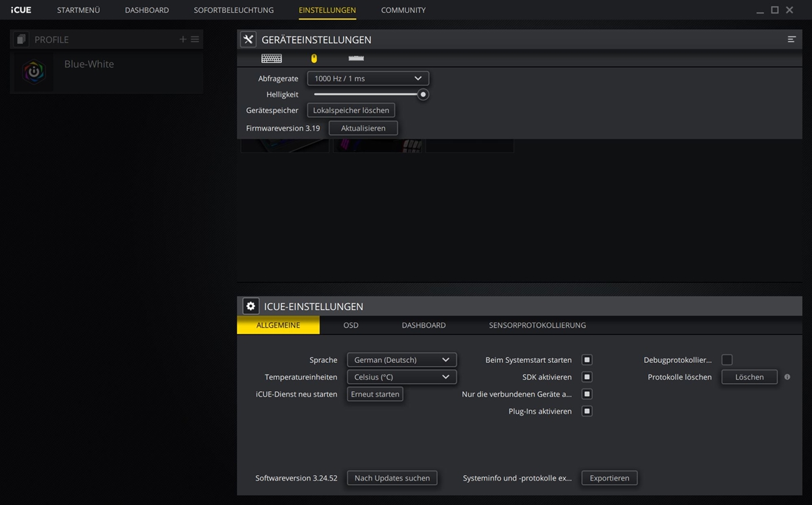Click Löschen protocols button
Viewport: 812px width, 505px height.
(750, 377)
